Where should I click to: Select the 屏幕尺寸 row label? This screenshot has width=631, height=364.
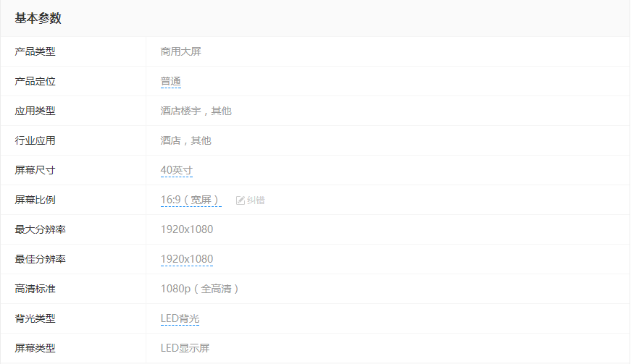click(35, 171)
